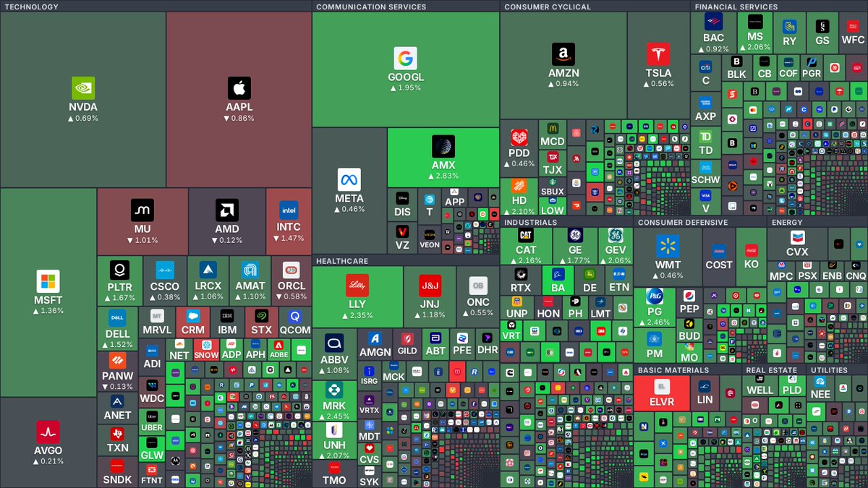Open the LIN stock tile
Screen dimensions: 868x488
tap(705, 393)
